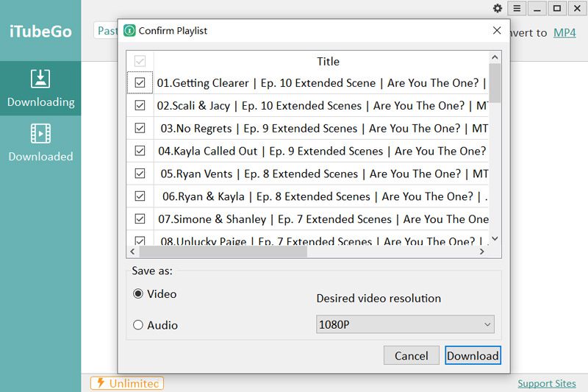The image size is (588, 392).
Task: Select the Audio radio button
Action: 138,325
